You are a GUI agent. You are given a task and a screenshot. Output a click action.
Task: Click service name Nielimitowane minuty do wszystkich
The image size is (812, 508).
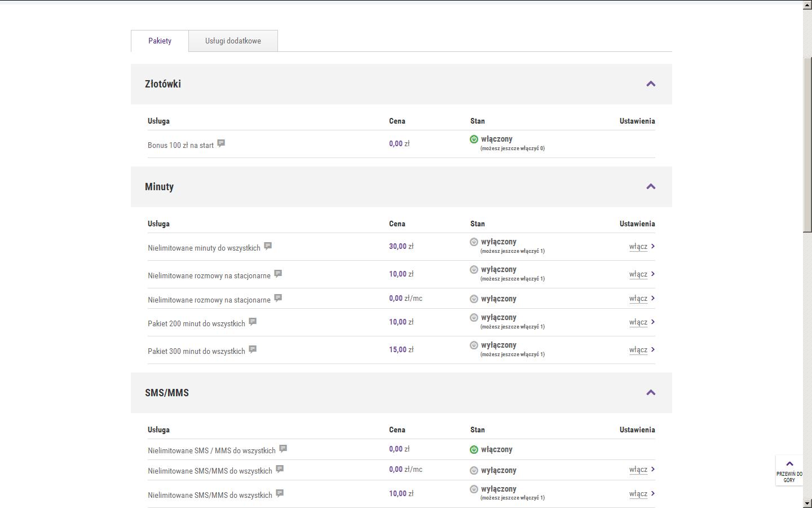pyautogui.click(x=204, y=248)
